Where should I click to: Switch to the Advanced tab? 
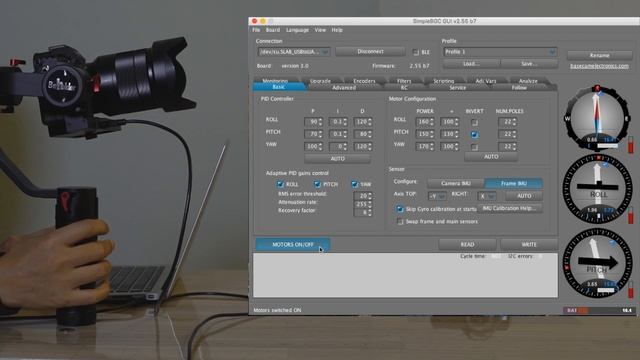coord(344,87)
